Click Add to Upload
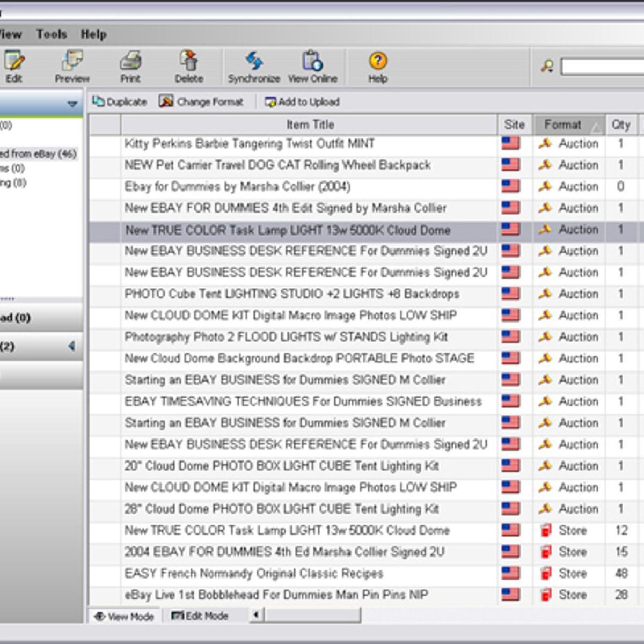This screenshot has height=644, width=644. (x=302, y=101)
